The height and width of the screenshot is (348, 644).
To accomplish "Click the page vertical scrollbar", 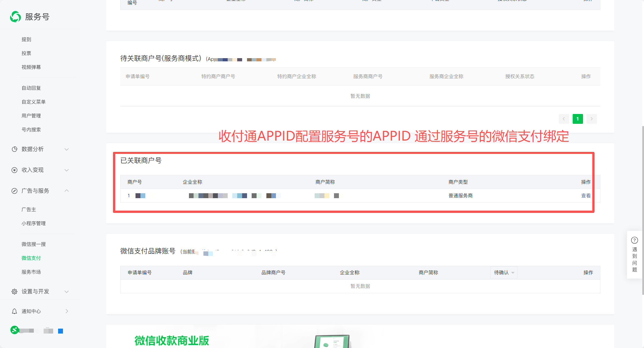I will [643, 210].
